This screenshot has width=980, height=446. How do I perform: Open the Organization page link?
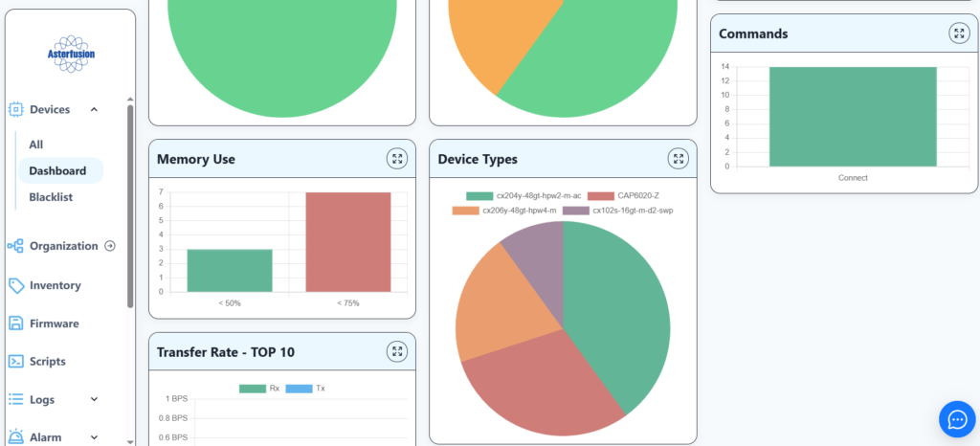63,246
